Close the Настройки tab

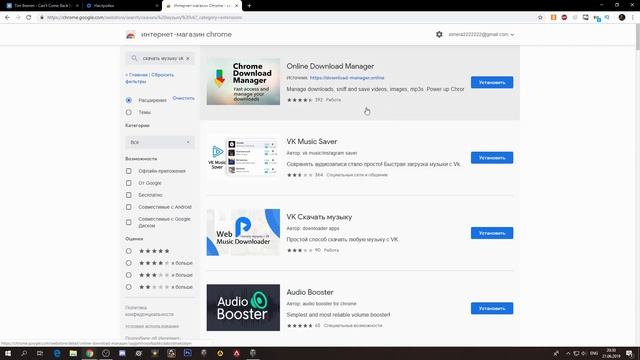point(157,6)
